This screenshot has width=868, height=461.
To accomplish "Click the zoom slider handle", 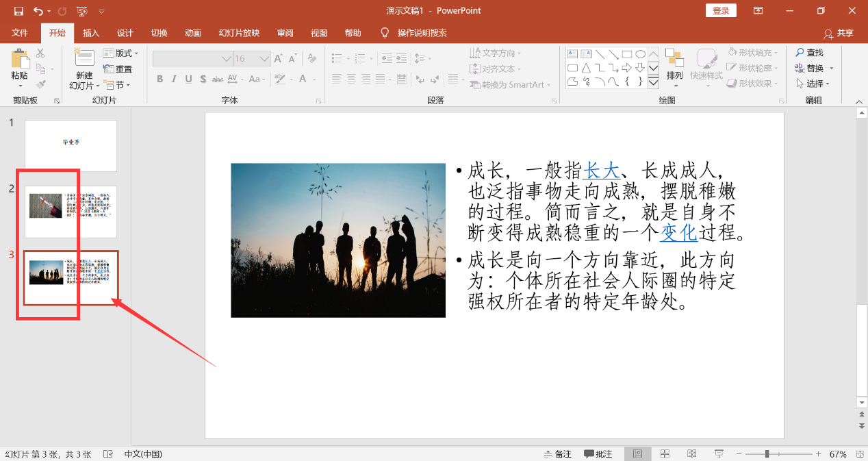I will coord(767,454).
